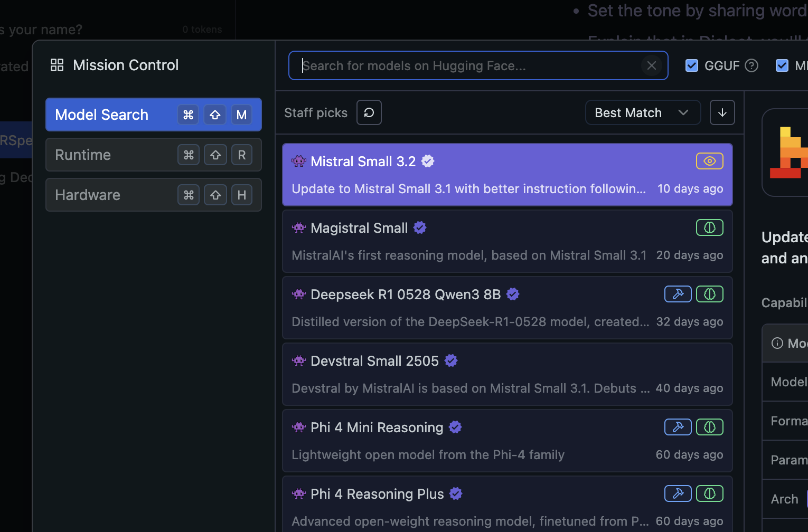Clear the search field with the X button
The width and height of the screenshot is (808, 532).
pyautogui.click(x=652, y=65)
